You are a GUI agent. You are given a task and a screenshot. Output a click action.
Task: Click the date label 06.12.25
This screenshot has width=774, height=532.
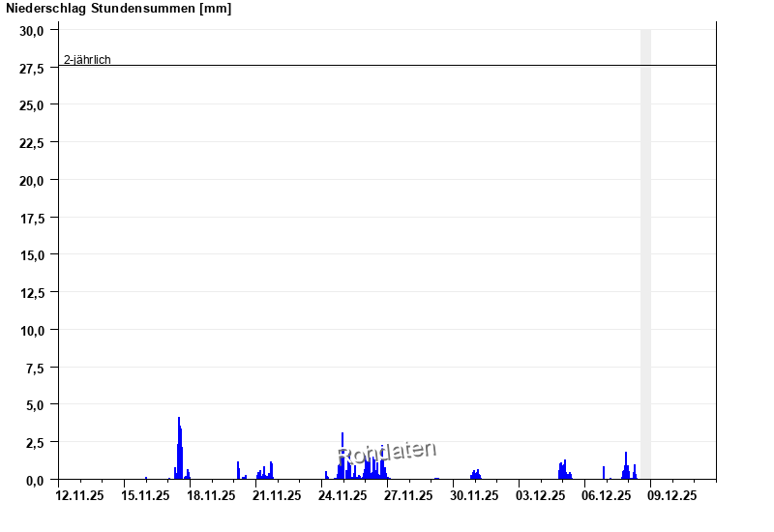(606, 495)
